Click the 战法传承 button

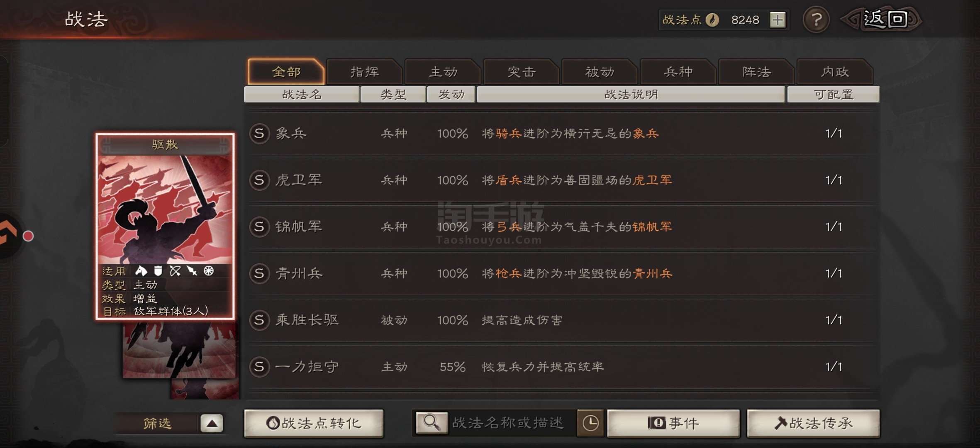(x=813, y=423)
